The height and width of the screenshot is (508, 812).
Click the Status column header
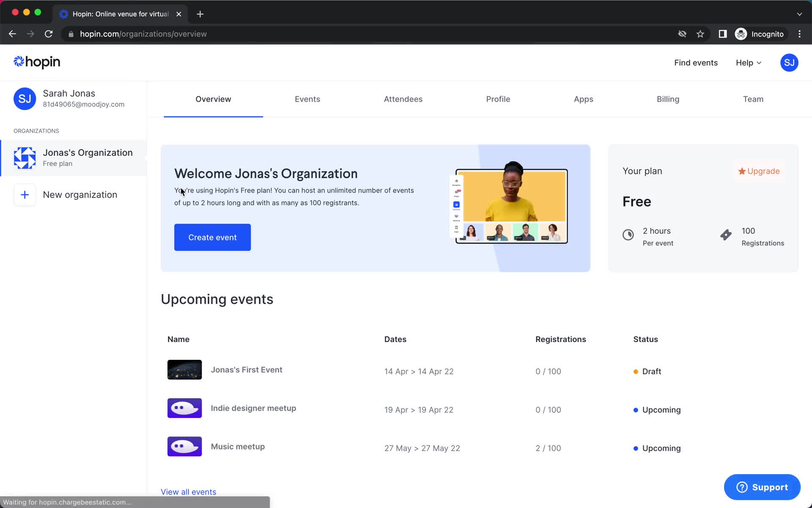coord(645,339)
